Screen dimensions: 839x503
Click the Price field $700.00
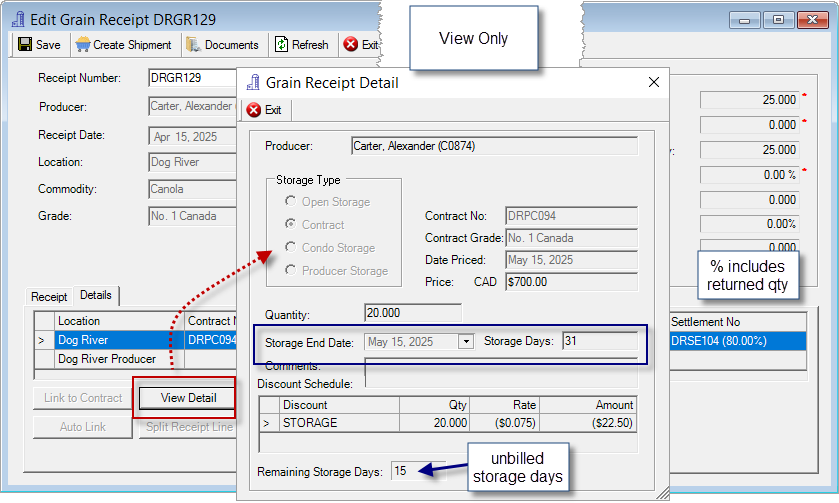[x=571, y=282]
